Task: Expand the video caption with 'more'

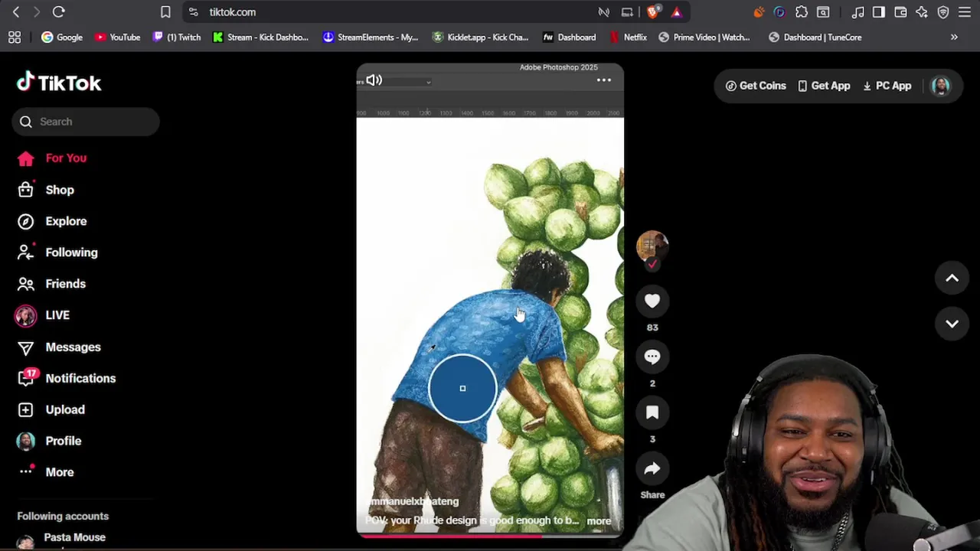Action: 599,521
